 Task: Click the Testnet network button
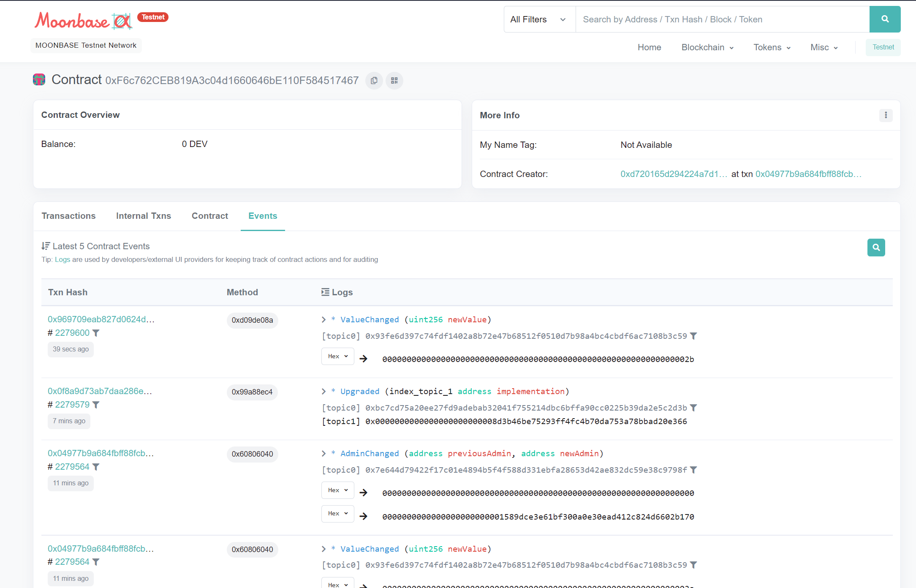[883, 47]
